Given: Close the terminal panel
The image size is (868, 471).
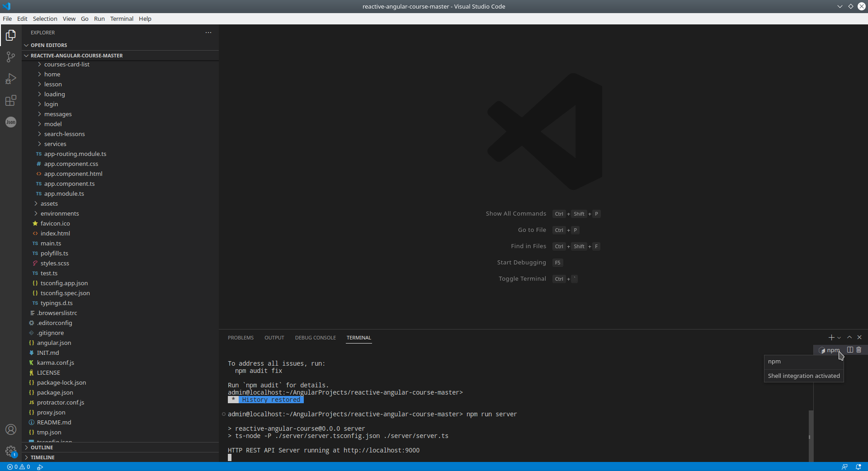Looking at the screenshot, I should pyautogui.click(x=859, y=338).
